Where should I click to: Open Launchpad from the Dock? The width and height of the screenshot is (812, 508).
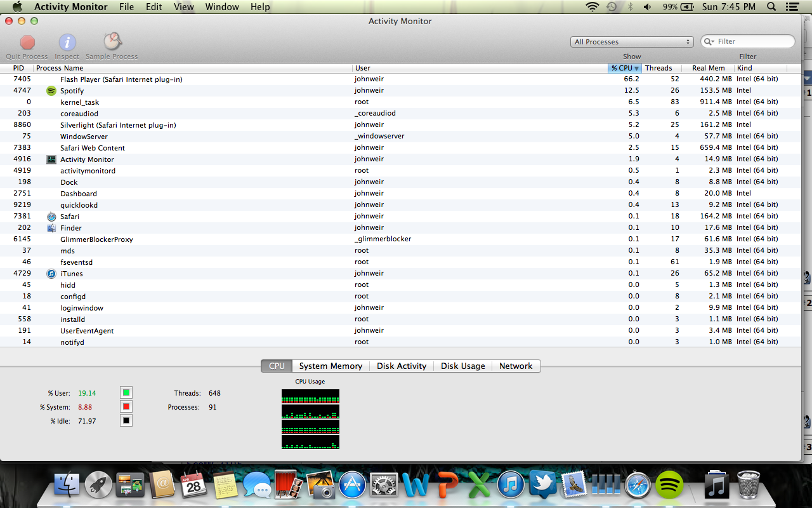point(98,485)
